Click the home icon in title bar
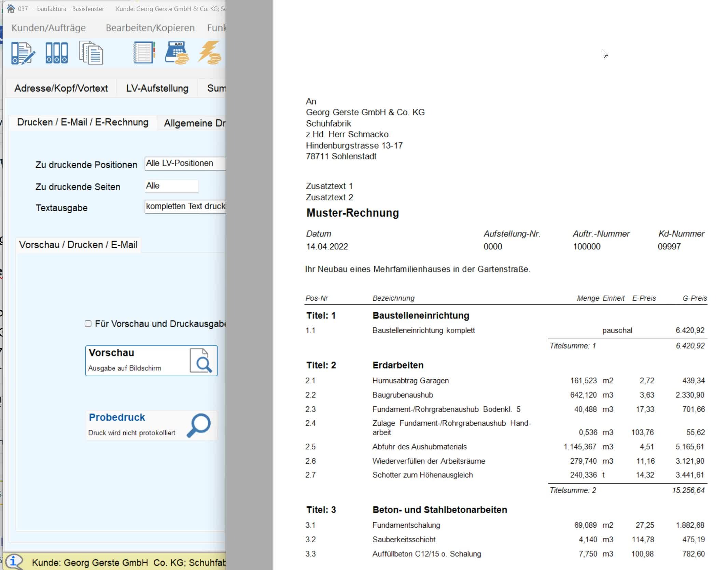The image size is (728, 570). 11,9
